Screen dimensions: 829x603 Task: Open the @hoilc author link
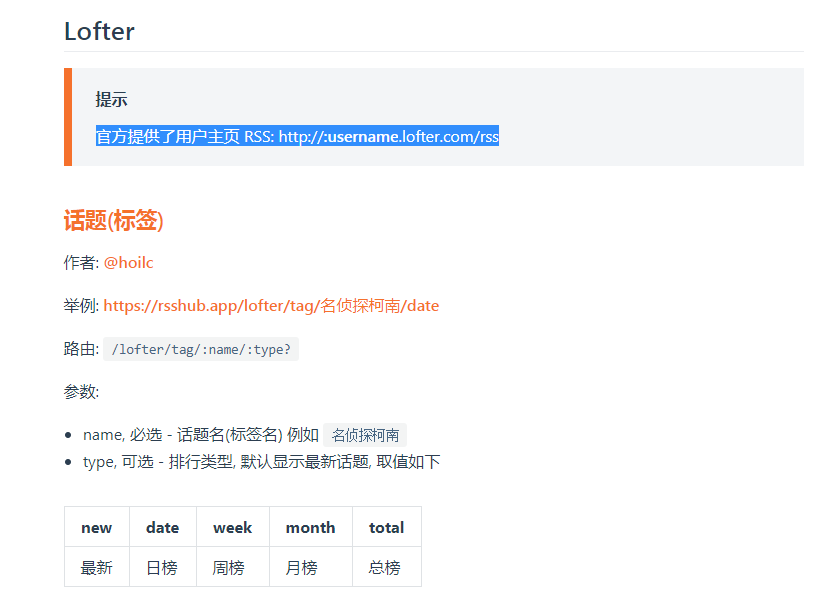click(x=128, y=263)
